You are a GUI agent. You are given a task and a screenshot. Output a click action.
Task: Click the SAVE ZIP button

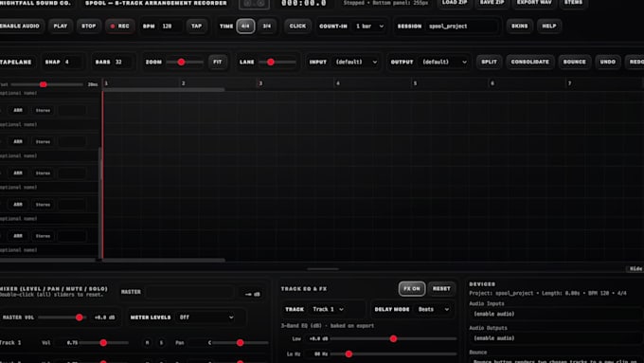tap(492, 3)
